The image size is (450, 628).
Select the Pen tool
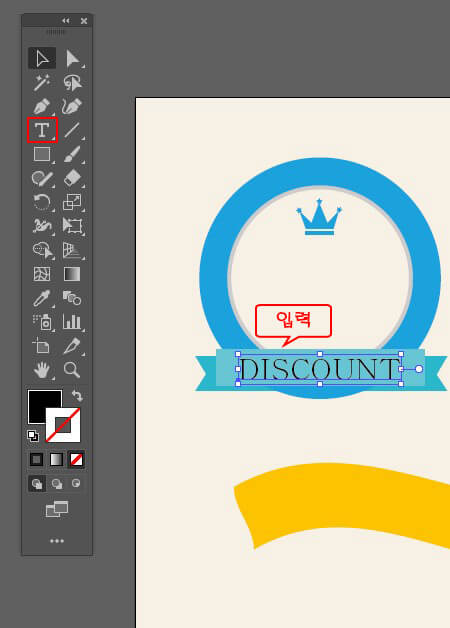coord(42,106)
